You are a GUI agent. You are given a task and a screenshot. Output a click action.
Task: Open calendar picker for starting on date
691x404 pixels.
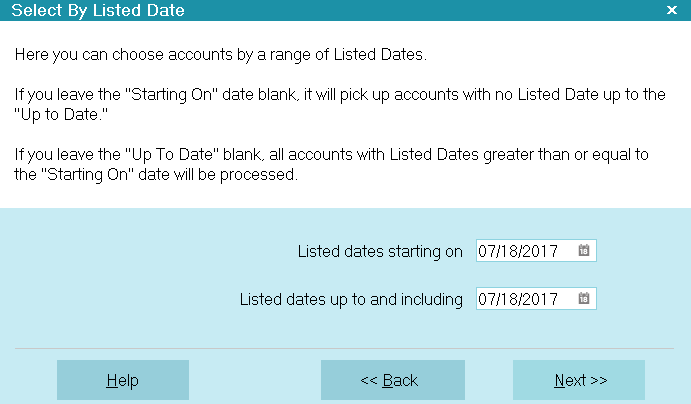click(583, 251)
